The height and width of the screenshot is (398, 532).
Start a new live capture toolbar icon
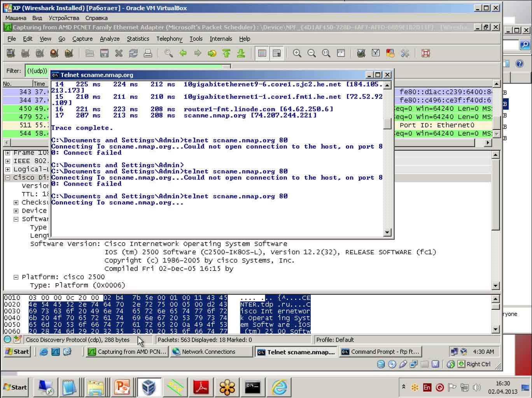(40, 53)
